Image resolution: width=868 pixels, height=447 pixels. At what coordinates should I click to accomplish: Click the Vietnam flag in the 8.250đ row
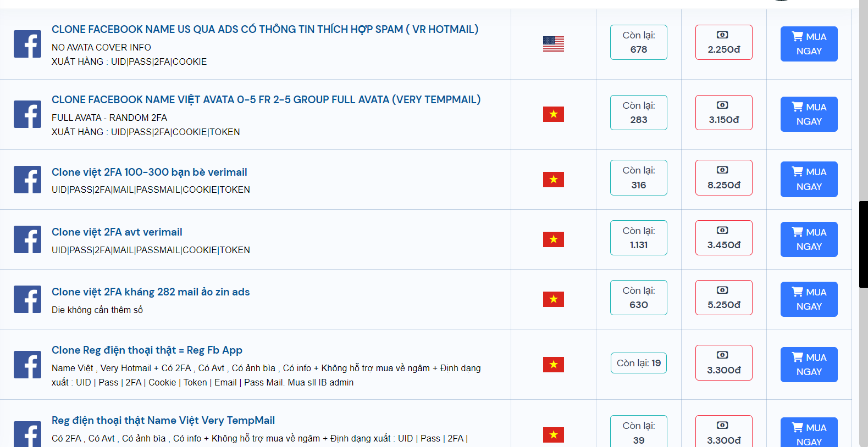554,180
